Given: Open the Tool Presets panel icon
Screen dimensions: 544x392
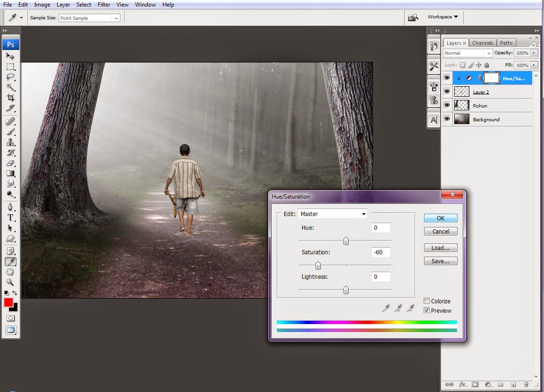Looking at the screenshot, I should [x=433, y=66].
